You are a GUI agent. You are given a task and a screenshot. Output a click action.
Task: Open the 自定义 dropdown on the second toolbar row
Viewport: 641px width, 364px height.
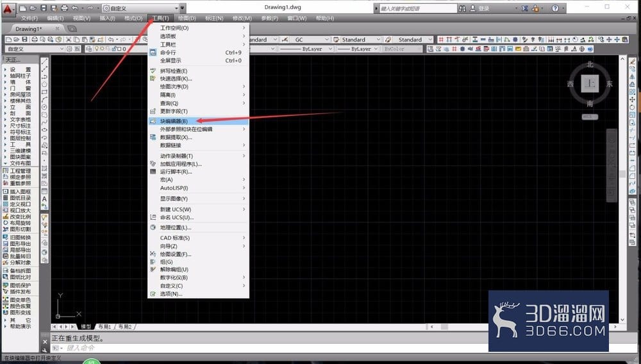click(35, 49)
